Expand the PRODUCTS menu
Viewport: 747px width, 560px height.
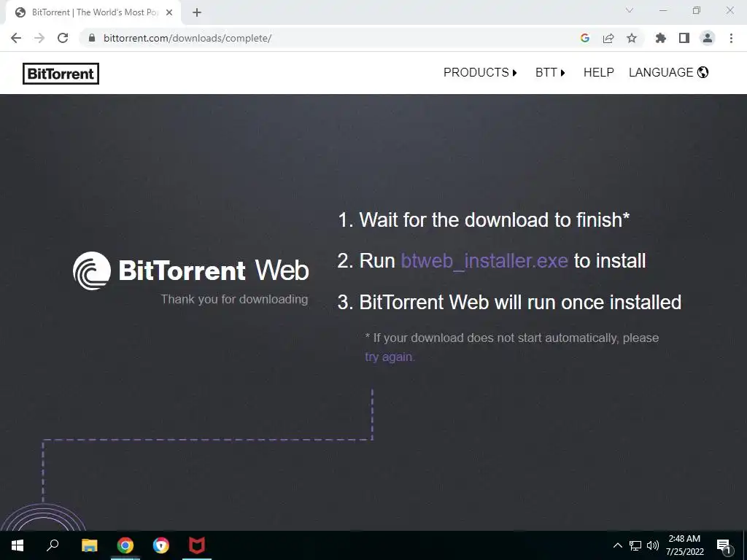[480, 72]
